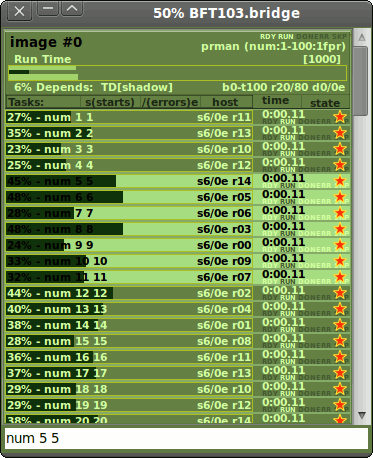Screen dimensions: 373x458
Task: Select task 44% - num 12 12
Action: pyautogui.click(x=129, y=293)
